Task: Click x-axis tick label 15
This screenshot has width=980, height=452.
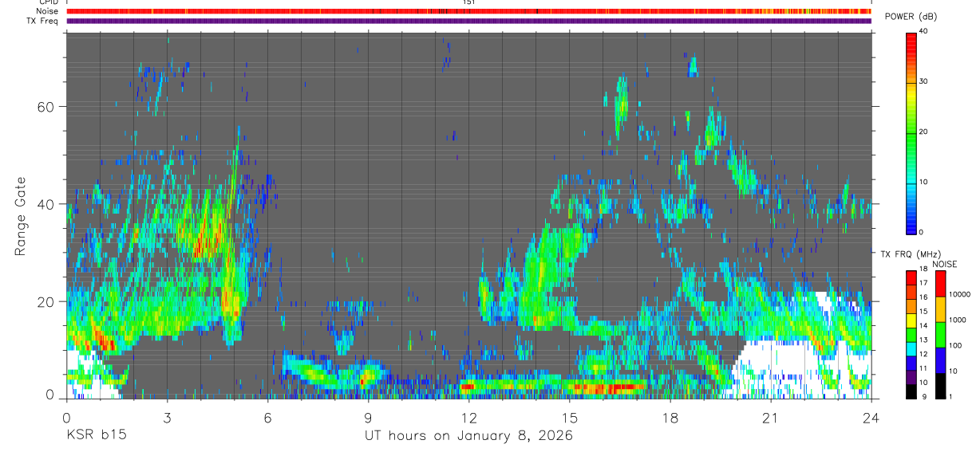Action: tap(569, 417)
